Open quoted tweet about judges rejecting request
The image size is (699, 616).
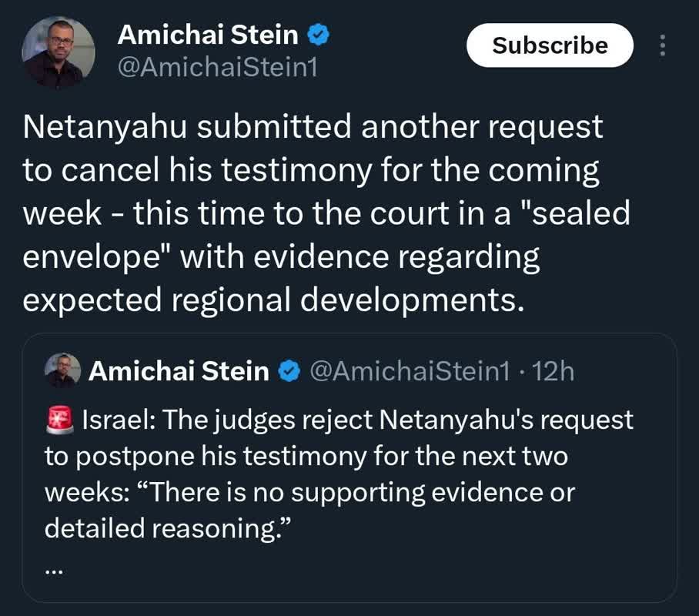pyautogui.click(x=349, y=467)
